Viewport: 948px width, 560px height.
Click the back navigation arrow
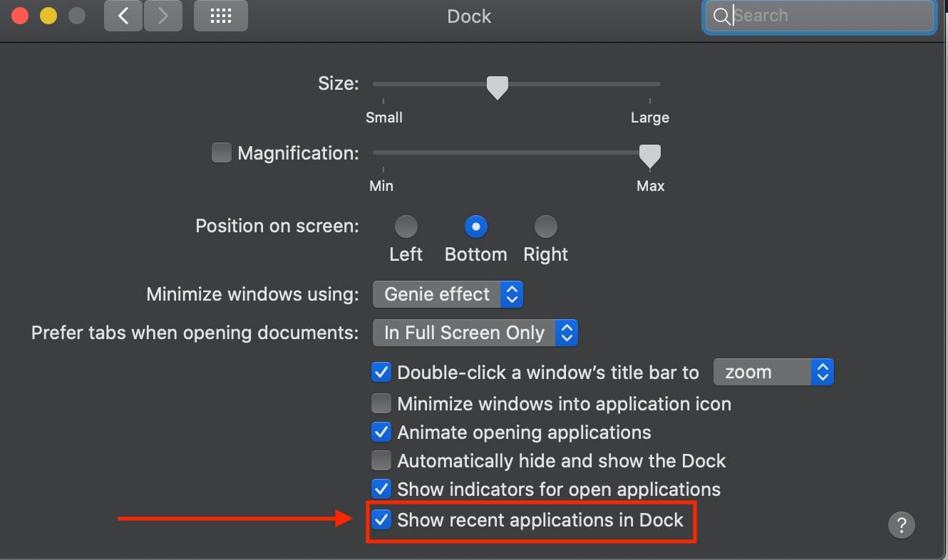click(123, 15)
